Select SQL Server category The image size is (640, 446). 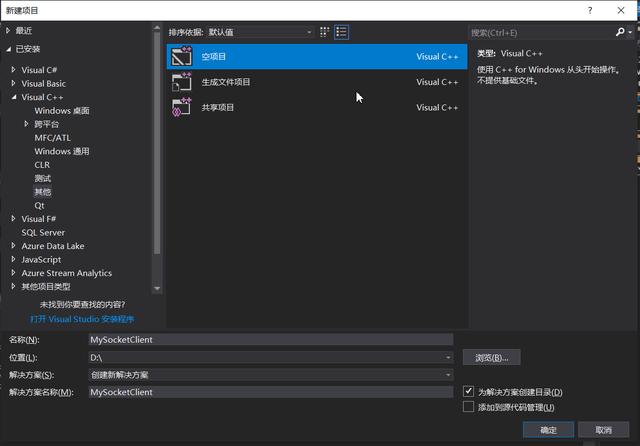(43, 232)
